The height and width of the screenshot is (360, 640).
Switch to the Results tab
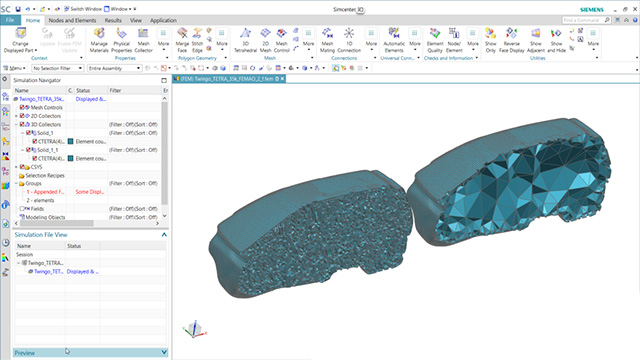(x=113, y=20)
